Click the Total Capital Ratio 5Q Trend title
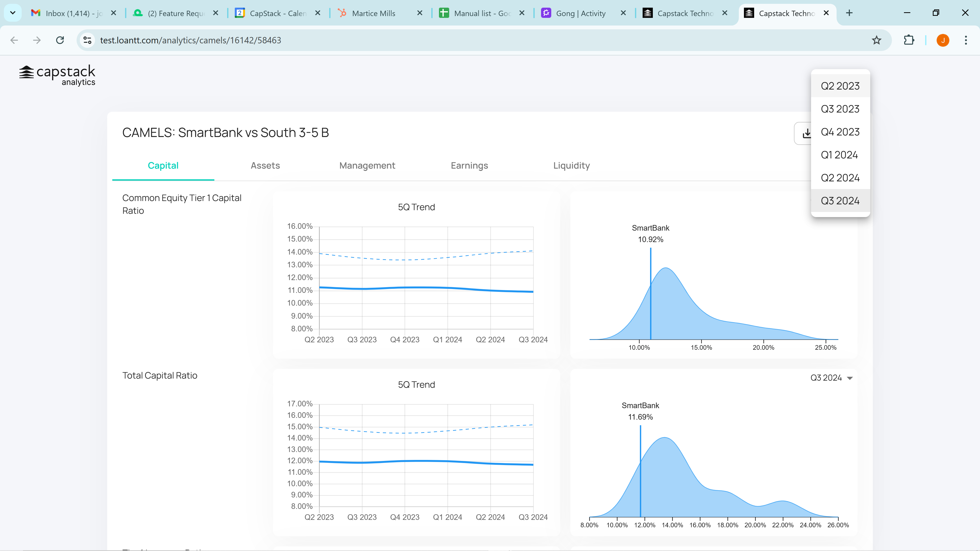This screenshot has width=980, height=551. click(x=416, y=385)
